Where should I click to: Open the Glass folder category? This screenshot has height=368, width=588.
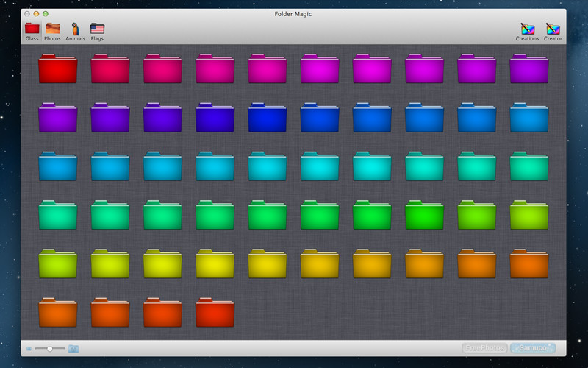click(x=32, y=32)
